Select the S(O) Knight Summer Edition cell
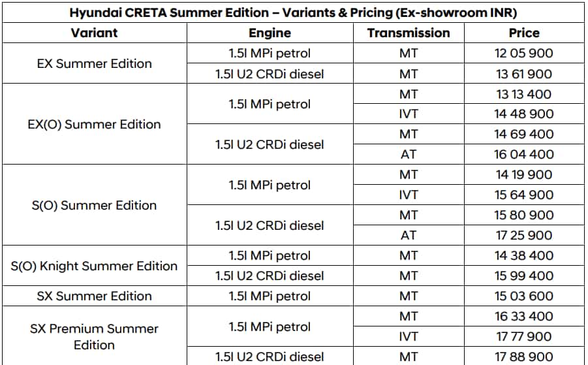This screenshot has width=588, height=365. click(x=94, y=266)
